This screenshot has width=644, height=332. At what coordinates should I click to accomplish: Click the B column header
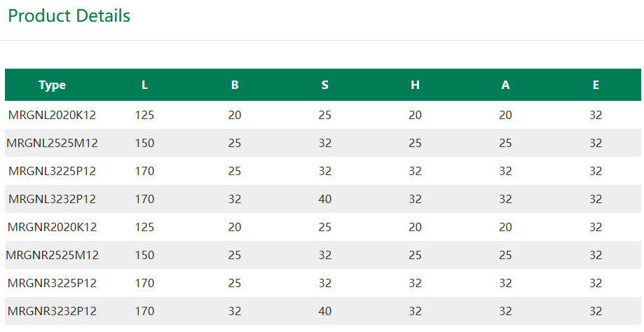[x=235, y=85]
